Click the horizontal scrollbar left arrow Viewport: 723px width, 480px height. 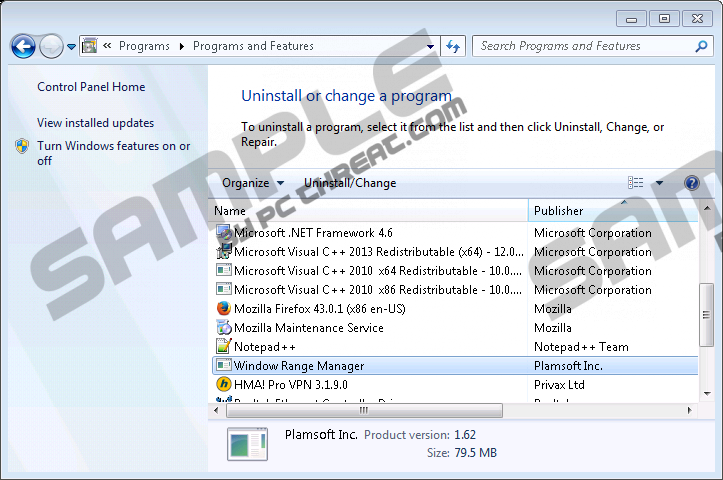click(216, 410)
